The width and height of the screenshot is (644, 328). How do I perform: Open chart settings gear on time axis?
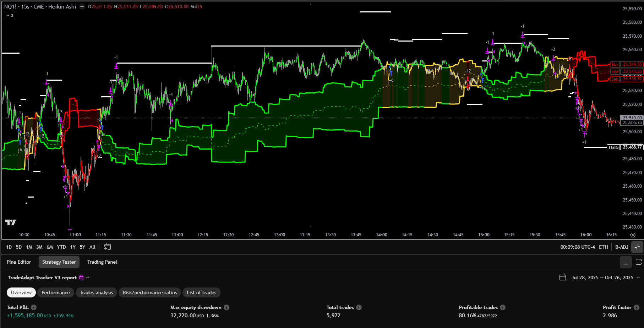633,235
